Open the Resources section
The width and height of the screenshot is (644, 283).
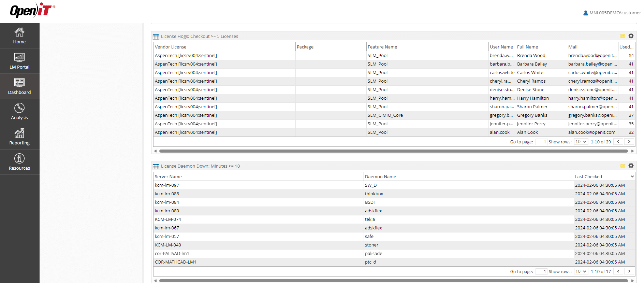pyautogui.click(x=19, y=162)
